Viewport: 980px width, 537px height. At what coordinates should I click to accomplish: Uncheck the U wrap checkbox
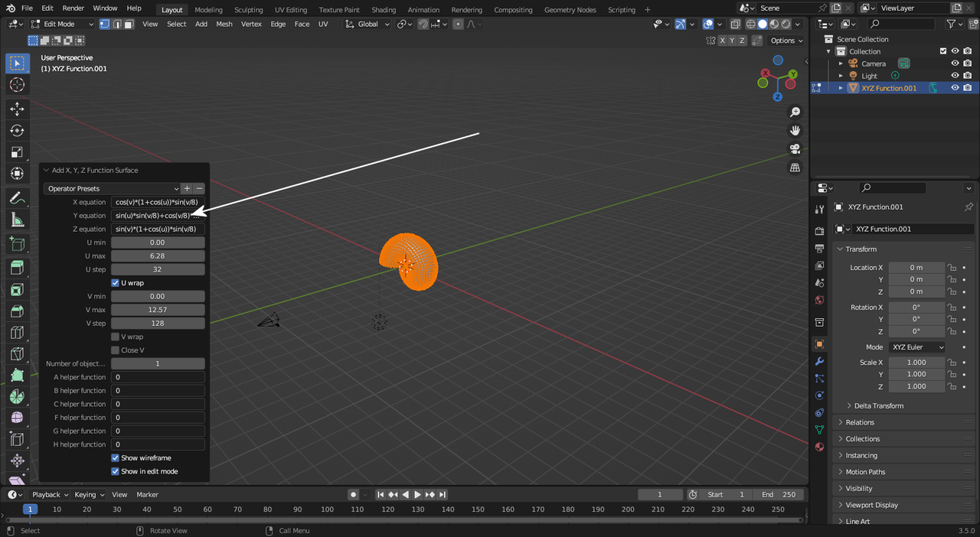tap(116, 283)
